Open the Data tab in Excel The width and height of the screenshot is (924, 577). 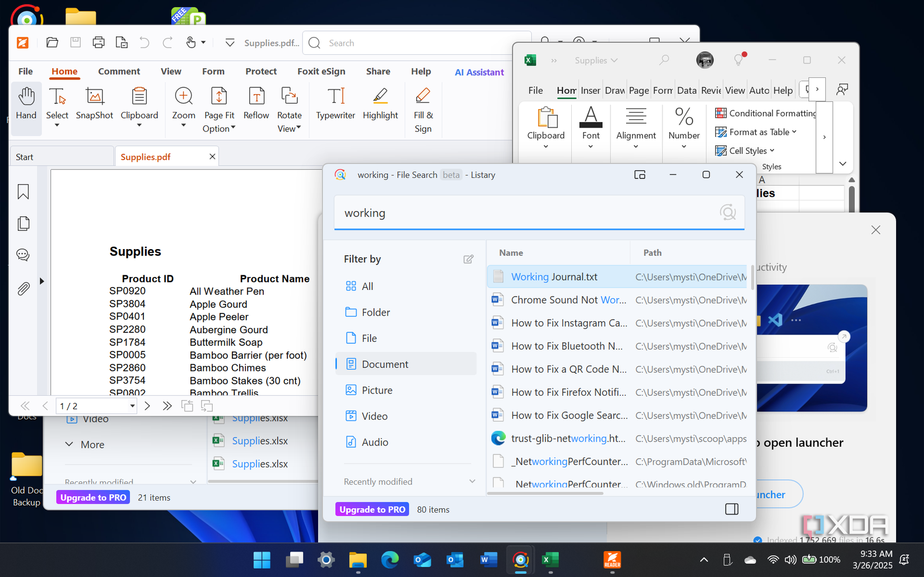(x=687, y=90)
